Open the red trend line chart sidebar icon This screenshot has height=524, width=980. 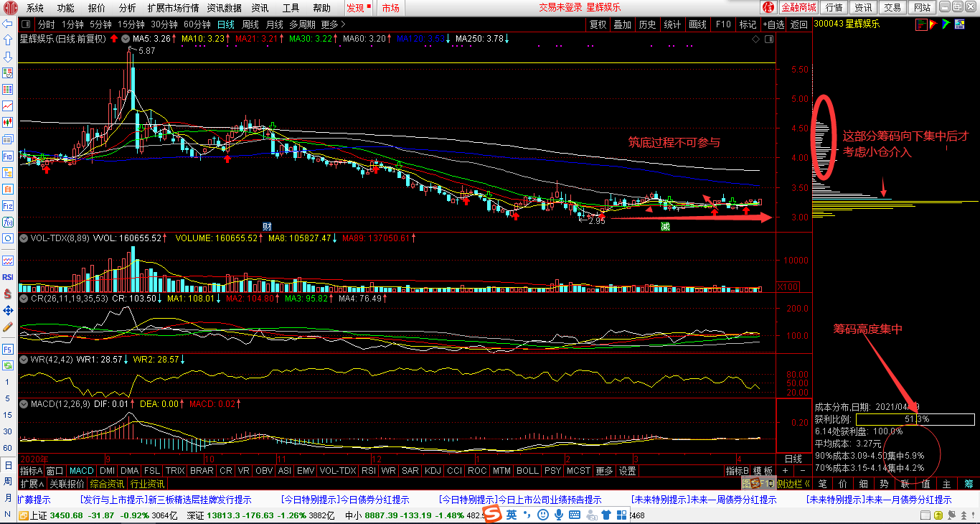[8, 106]
